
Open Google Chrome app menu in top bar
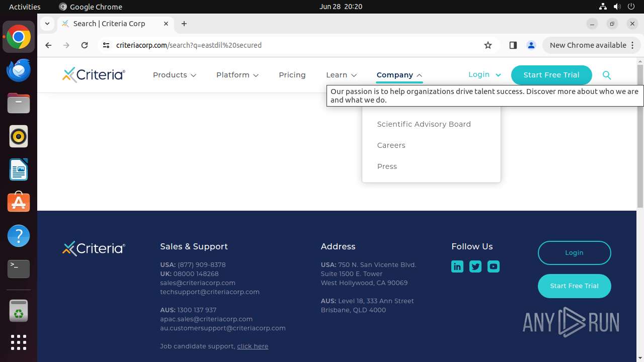pos(91,7)
